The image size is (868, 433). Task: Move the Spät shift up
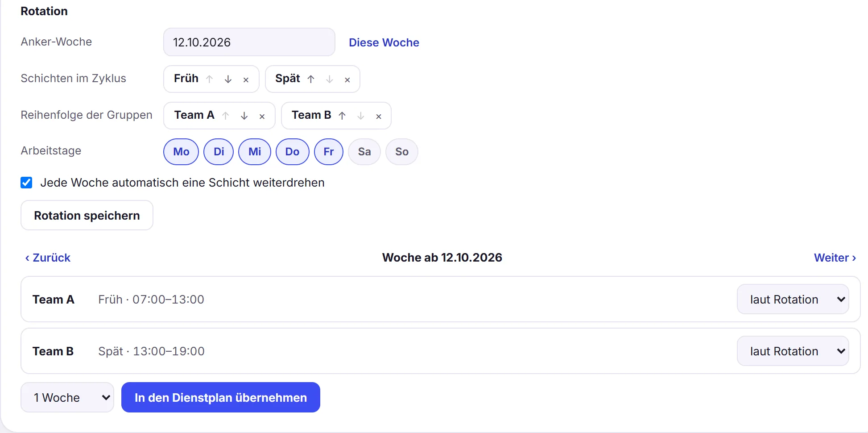pos(311,79)
